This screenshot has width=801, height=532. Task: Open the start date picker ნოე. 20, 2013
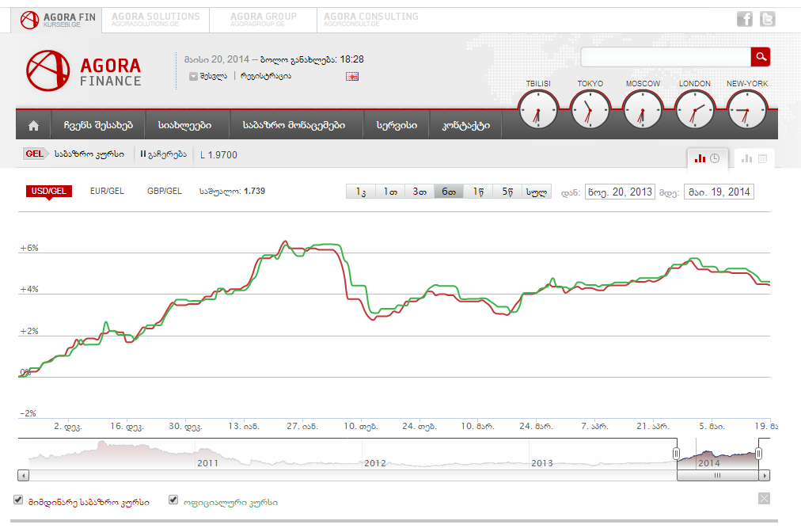tap(620, 192)
